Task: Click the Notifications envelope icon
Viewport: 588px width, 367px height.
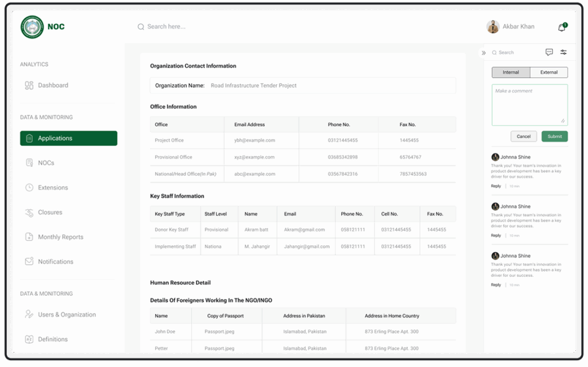Action: click(29, 262)
